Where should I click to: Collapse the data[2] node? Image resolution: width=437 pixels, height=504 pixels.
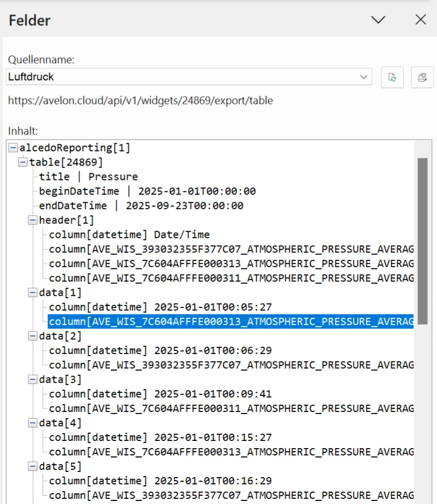coord(32,335)
